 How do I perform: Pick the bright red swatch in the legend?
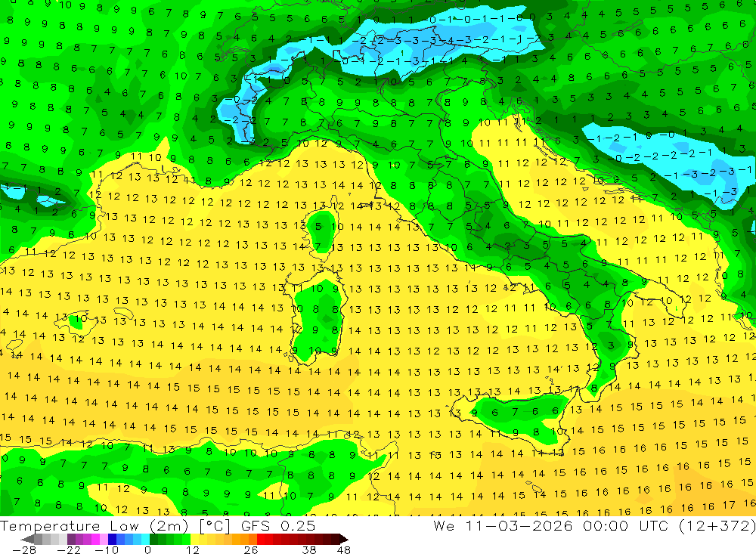261,539
